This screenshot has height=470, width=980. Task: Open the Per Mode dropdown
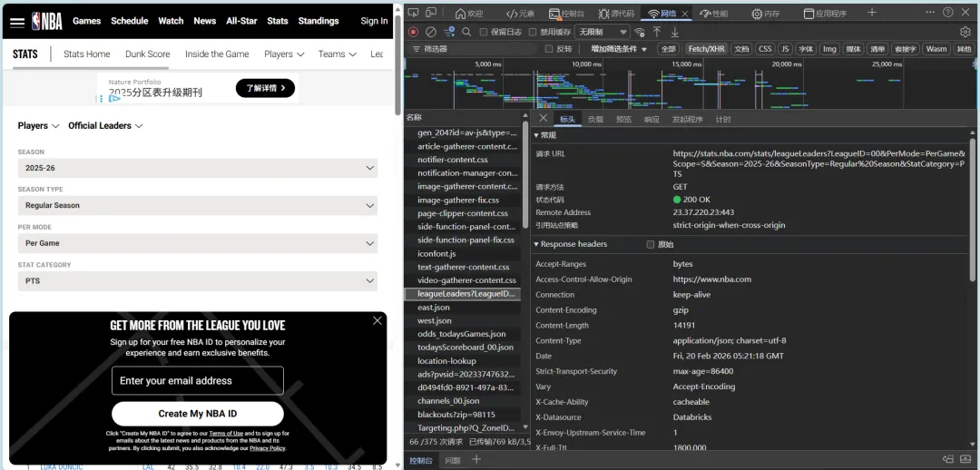click(x=198, y=243)
